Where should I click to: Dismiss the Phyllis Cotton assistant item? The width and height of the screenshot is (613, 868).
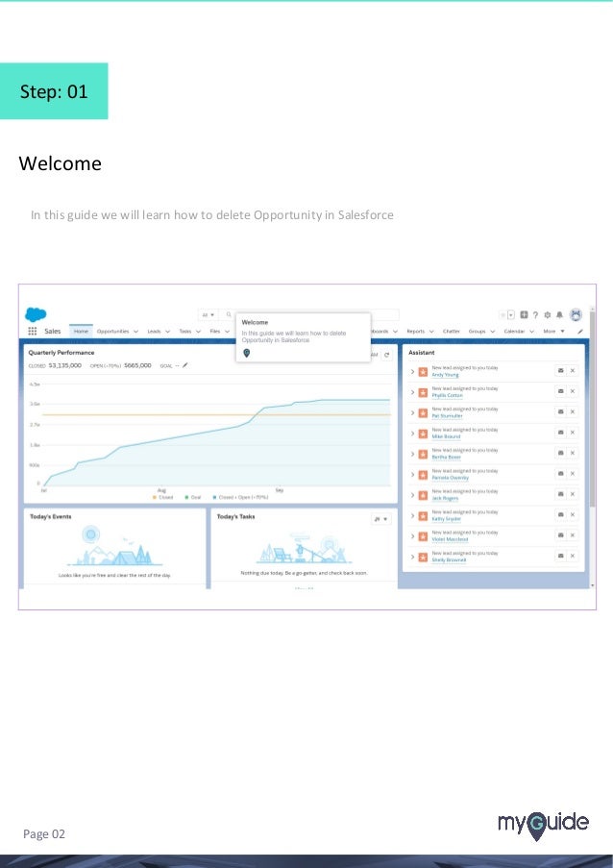pos(573,391)
